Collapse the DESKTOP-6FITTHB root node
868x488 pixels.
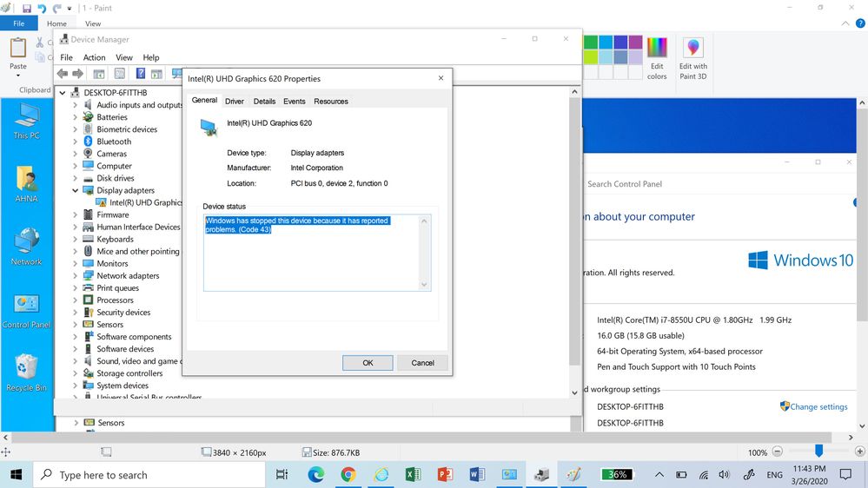coord(63,93)
